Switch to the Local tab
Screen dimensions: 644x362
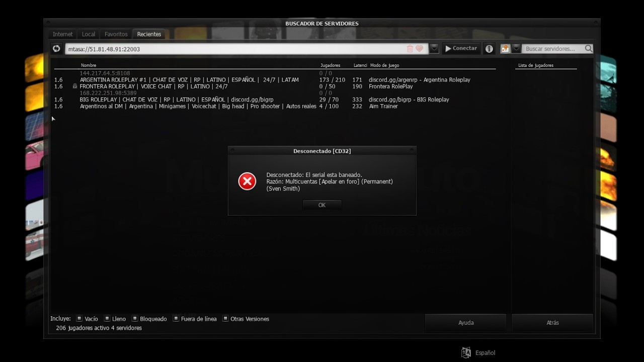click(89, 34)
